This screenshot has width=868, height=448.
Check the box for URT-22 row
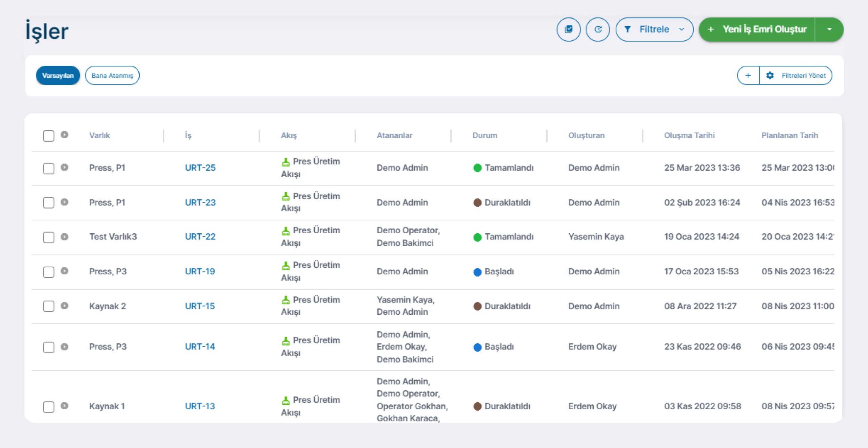(48, 237)
